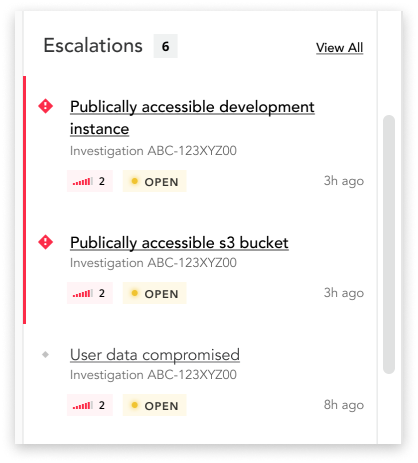The image size is (418, 463).
Task: Click OPEN status badge of development instance item
Action: tap(155, 181)
